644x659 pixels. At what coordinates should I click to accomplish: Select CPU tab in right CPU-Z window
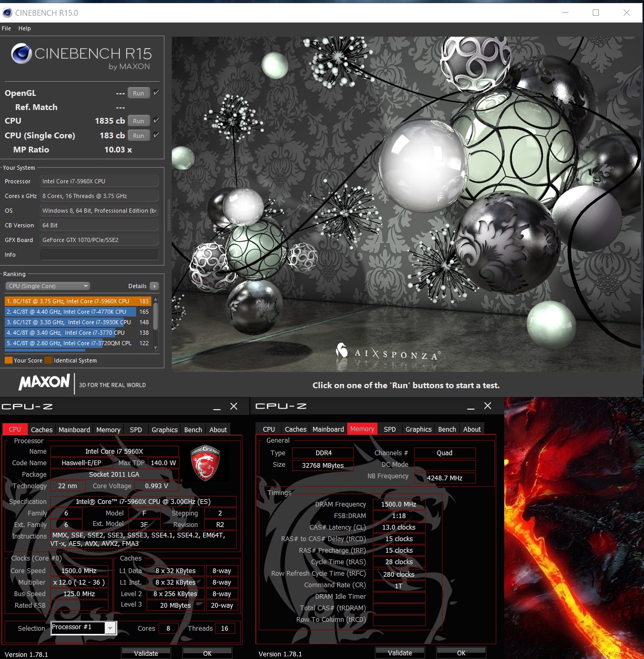[x=269, y=429]
